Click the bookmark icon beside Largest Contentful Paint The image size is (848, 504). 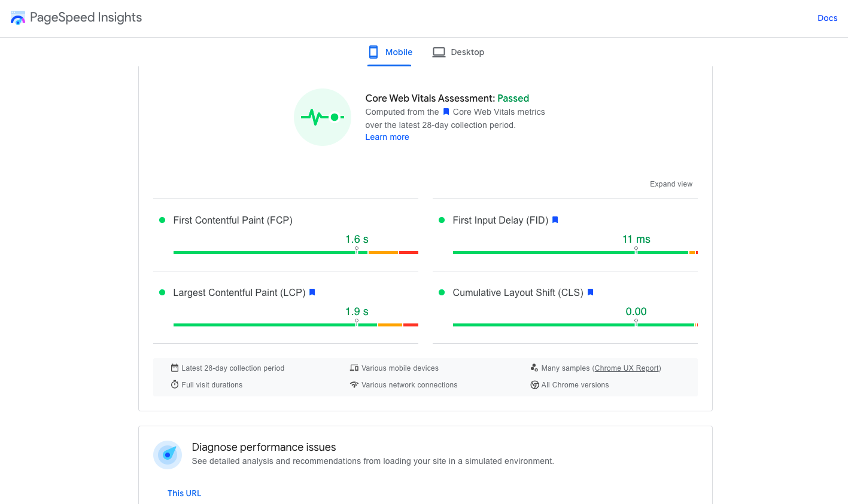[x=312, y=292]
